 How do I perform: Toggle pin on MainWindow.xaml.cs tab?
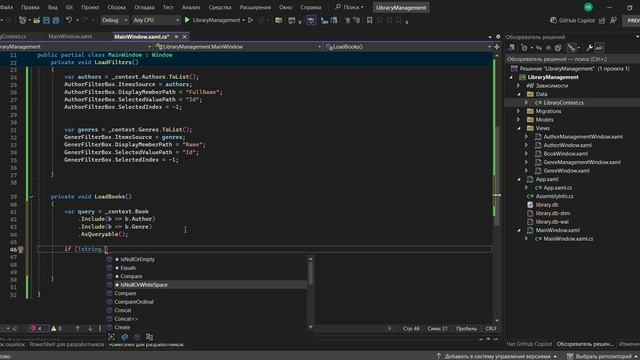point(176,36)
